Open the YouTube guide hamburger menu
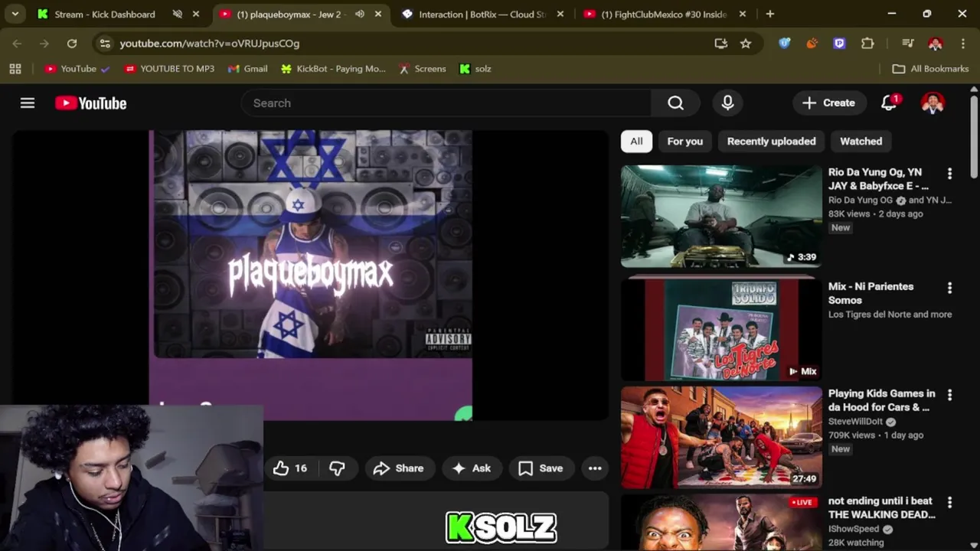Screen dimensions: 980x551 (x=28, y=103)
